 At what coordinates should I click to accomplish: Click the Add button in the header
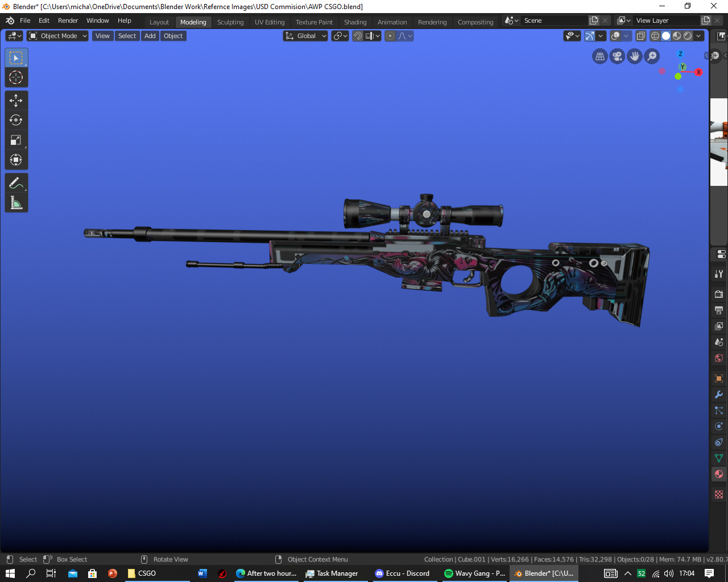coord(150,36)
